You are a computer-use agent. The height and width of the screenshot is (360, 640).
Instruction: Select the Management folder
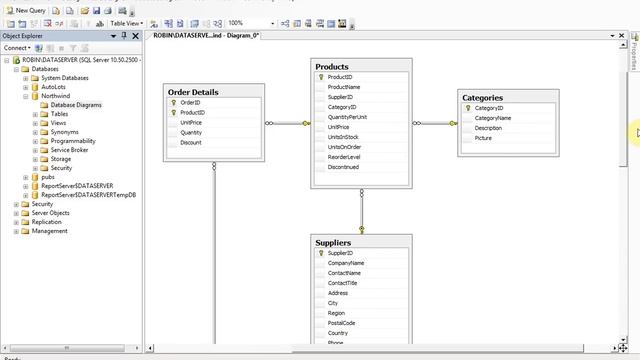(x=49, y=231)
